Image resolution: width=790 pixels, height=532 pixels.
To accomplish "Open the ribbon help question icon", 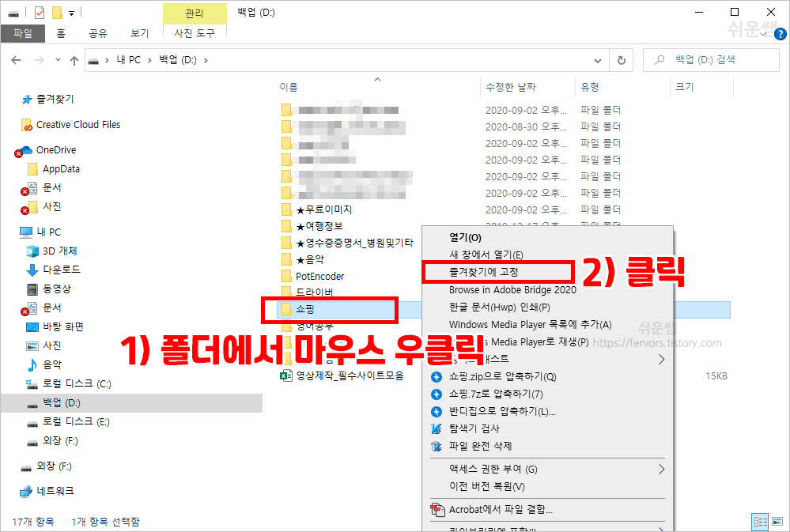I will (x=780, y=34).
